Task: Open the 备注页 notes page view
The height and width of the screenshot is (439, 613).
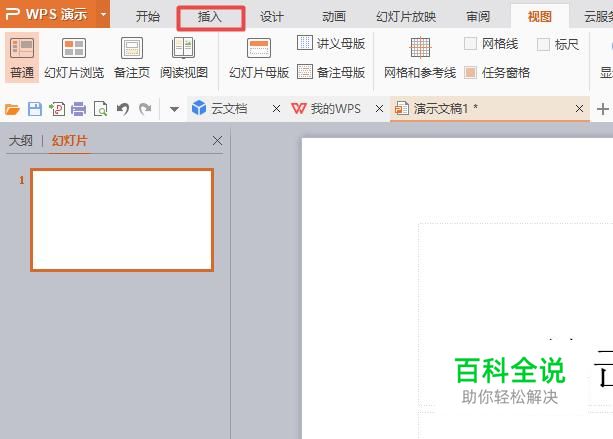Action: pyautogui.click(x=132, y=57)
